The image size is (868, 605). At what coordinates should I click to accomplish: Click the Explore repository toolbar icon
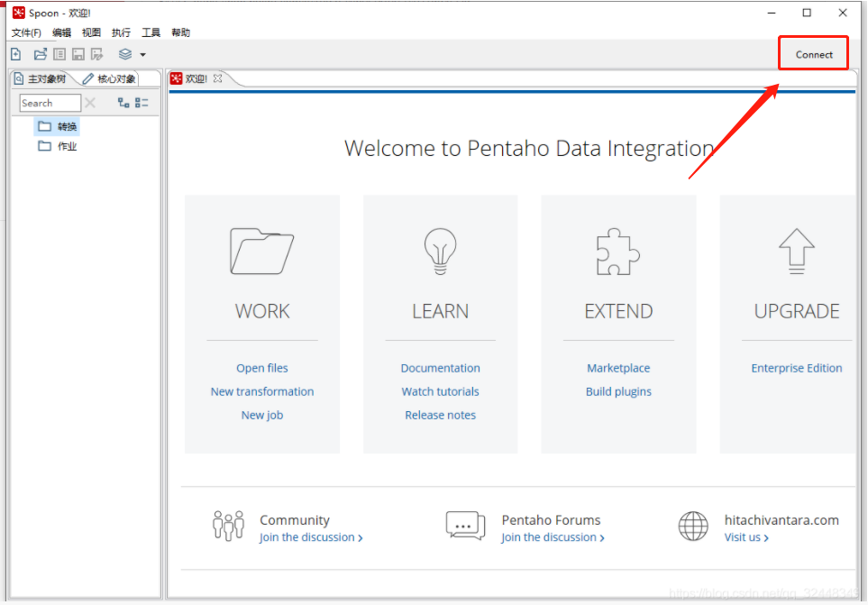59,54
